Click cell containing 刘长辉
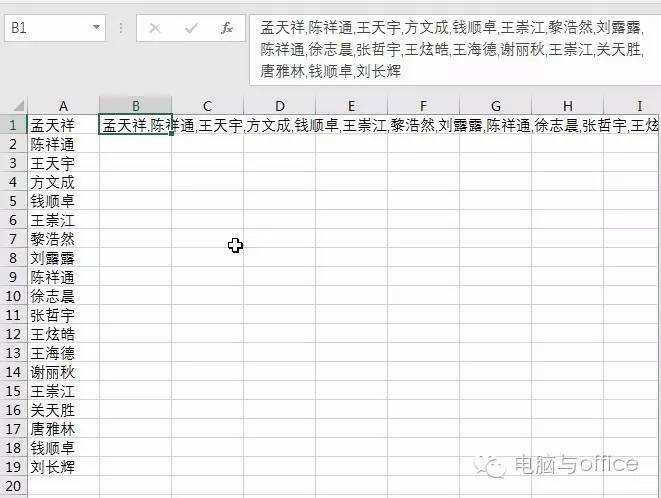This screenshot has height=498, width=661. [63, 466]
